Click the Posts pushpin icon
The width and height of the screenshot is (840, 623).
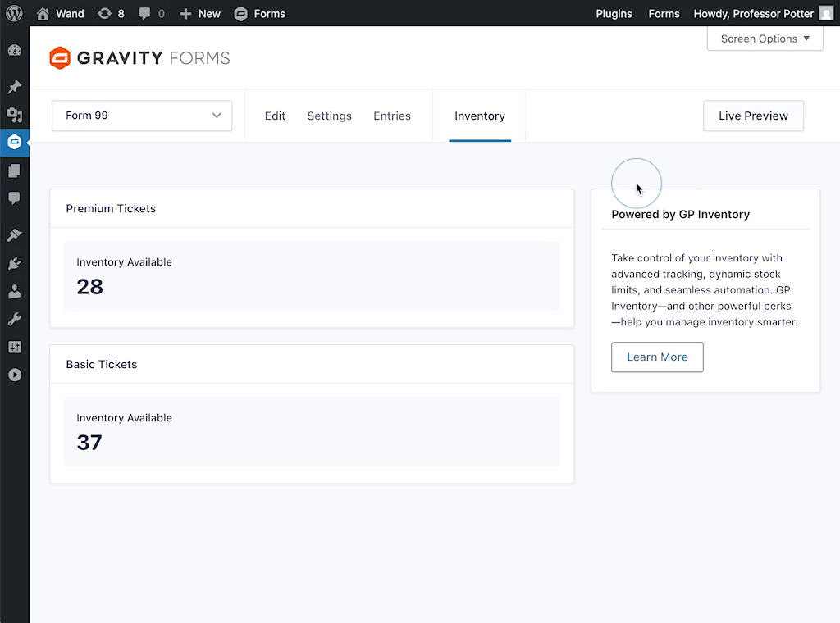pos(14,87)
